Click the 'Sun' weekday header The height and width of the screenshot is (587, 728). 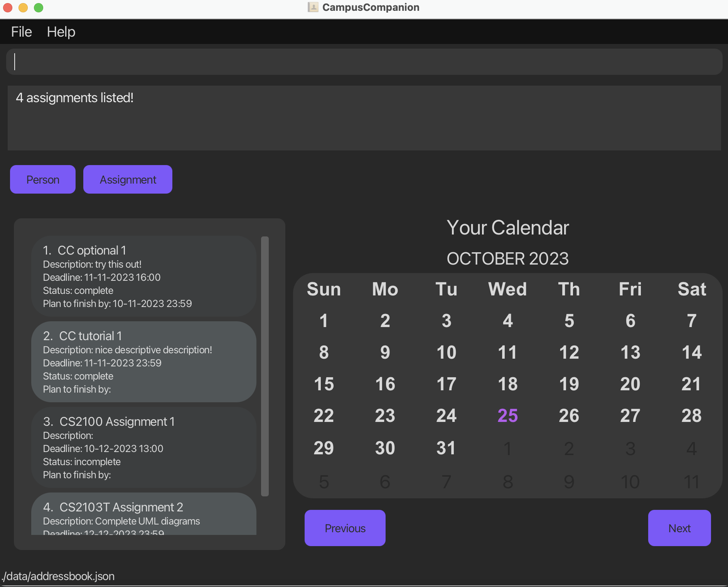[x=324, y=289]
